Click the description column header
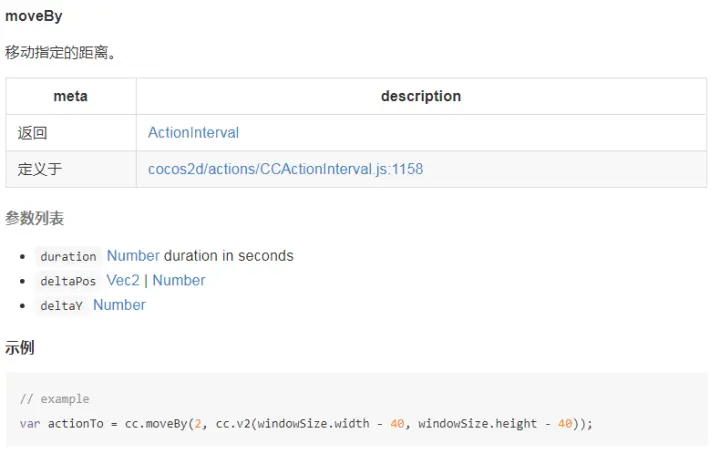 coord(421,96)
